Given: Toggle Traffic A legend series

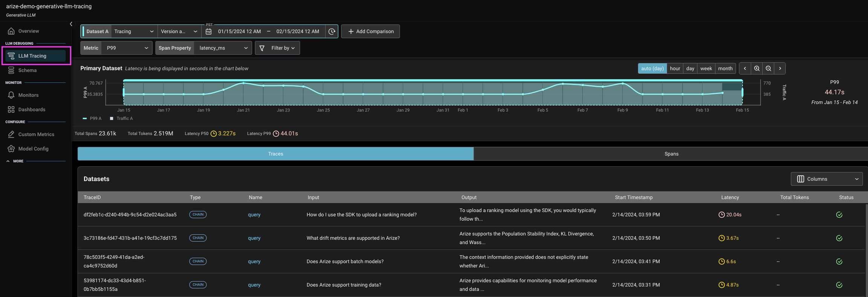Looking at the screenshot, I should pos(121,118).
